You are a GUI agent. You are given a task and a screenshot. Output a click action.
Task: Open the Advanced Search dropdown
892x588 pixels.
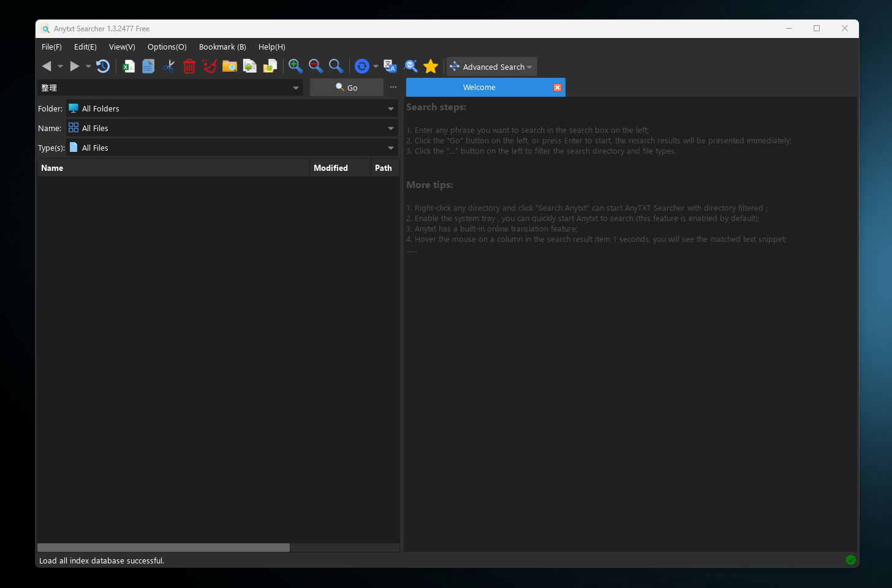(x=492, y=67)
